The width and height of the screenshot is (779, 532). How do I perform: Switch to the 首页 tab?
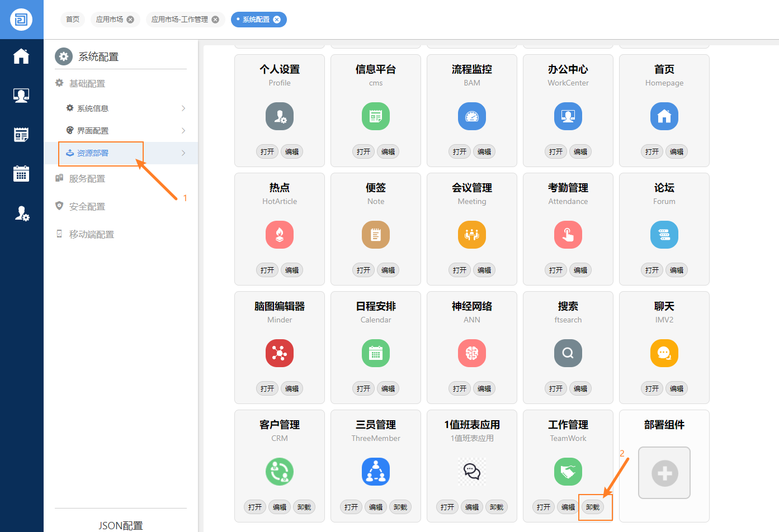[x=73, y=20]
